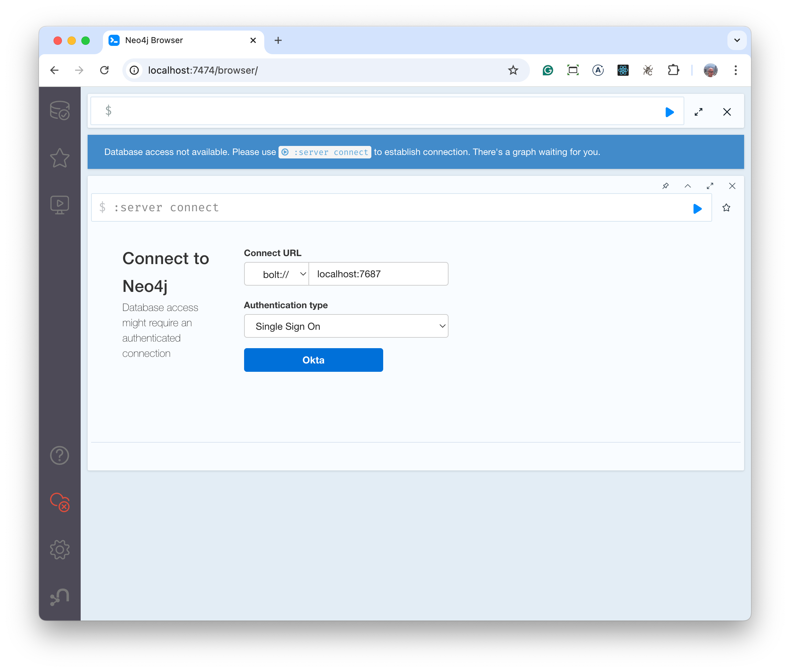790x672 pixels.
Task: Open the Chrome profile avatar
Action: [711, 70]
